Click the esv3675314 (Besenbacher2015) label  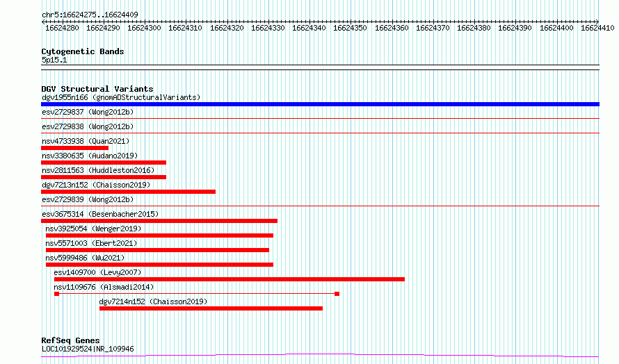[100, 214]
